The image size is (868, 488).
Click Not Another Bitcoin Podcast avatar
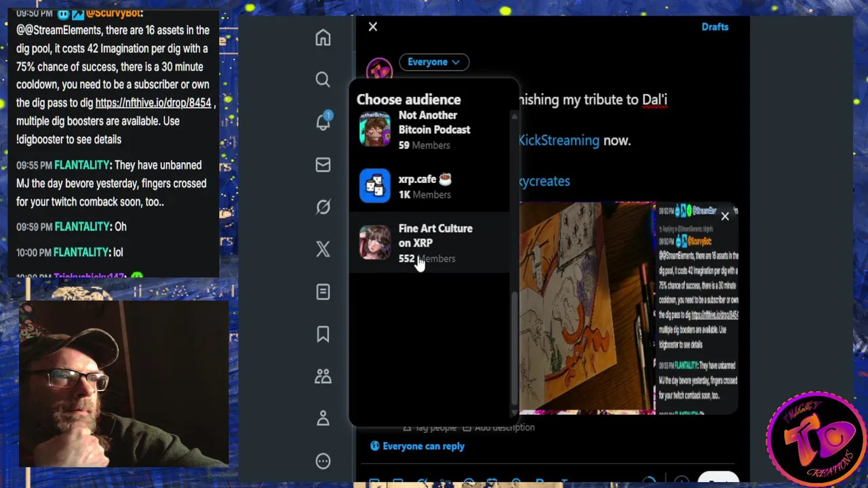(375, 129)
